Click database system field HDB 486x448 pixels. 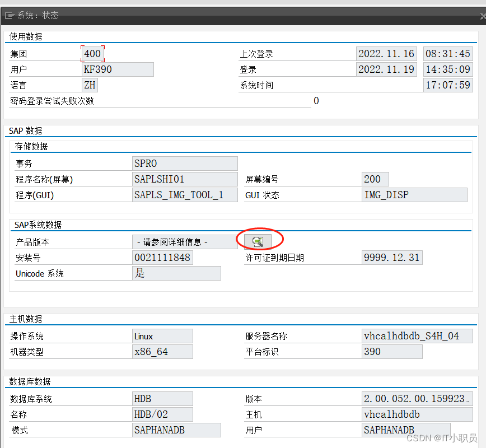pyautogui.click(x=162, y=399)
